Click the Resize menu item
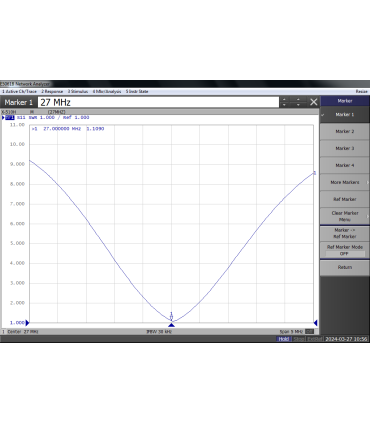The image size is (370, 423). click(361, 91)
